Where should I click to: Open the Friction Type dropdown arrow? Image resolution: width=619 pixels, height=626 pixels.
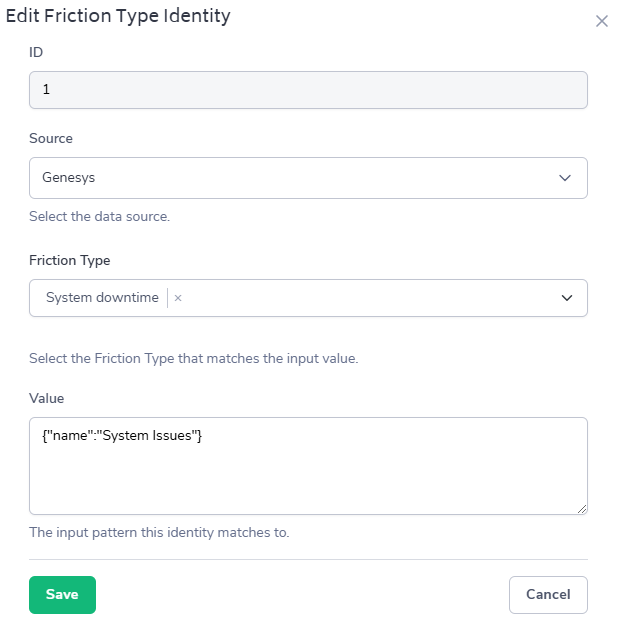(x=567, y=298)
